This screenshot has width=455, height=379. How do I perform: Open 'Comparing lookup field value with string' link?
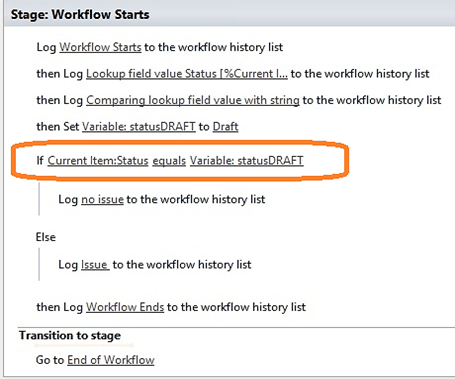click(193, 100)
